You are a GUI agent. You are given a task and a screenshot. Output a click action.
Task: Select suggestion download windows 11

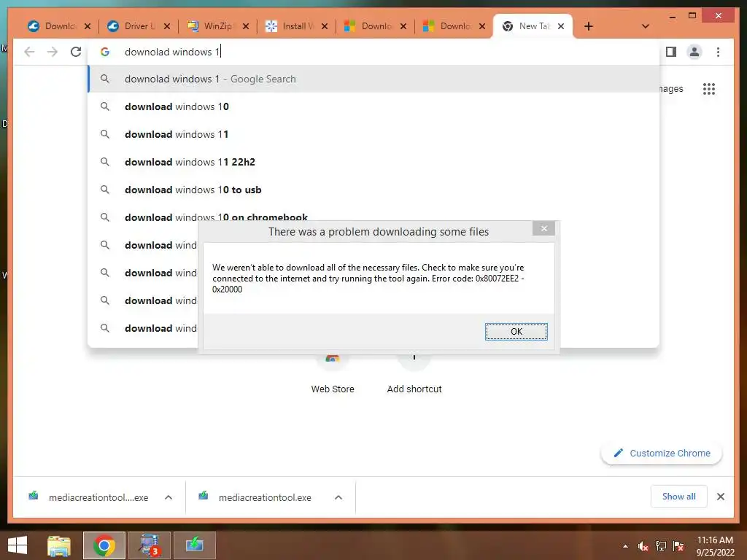(373, 134)
